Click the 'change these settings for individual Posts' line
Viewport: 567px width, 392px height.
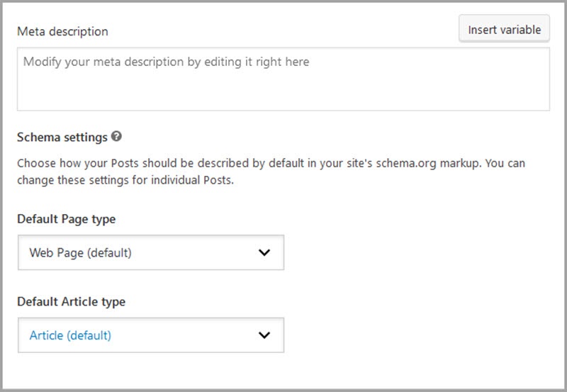tap(125, 180)
